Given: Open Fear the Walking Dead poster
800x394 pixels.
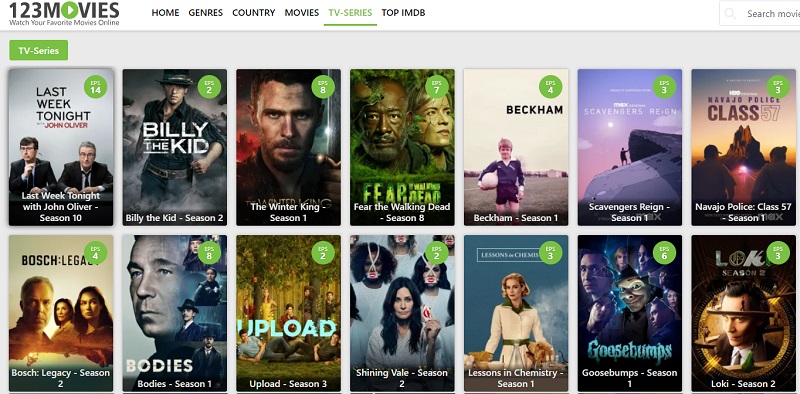Looking at the screenshot, I should pos(402,147).
